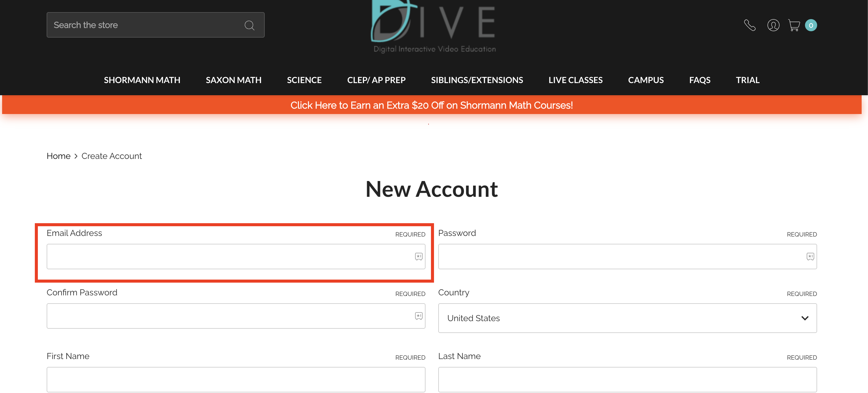Image resolution: width=868 pixels, height=393 pixels.
Task: Click the Confirm Password label
Action: coord(82,292)
